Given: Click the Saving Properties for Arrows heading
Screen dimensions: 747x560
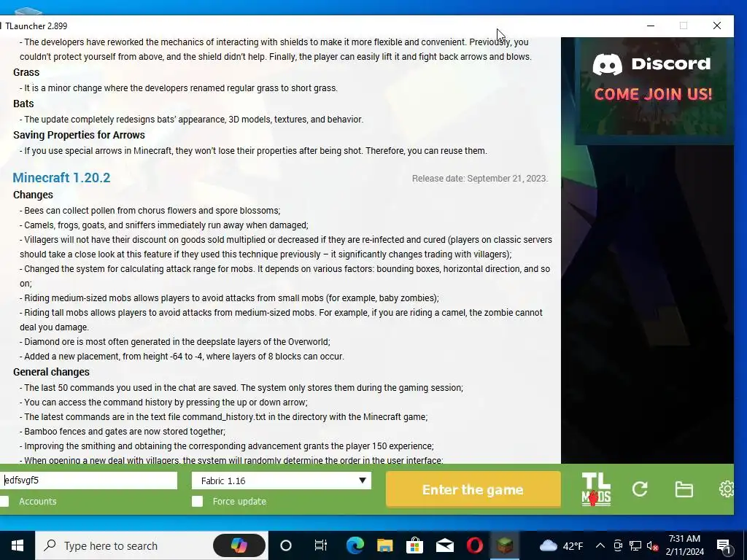Looking at the screenshot, I should point(79,135).
